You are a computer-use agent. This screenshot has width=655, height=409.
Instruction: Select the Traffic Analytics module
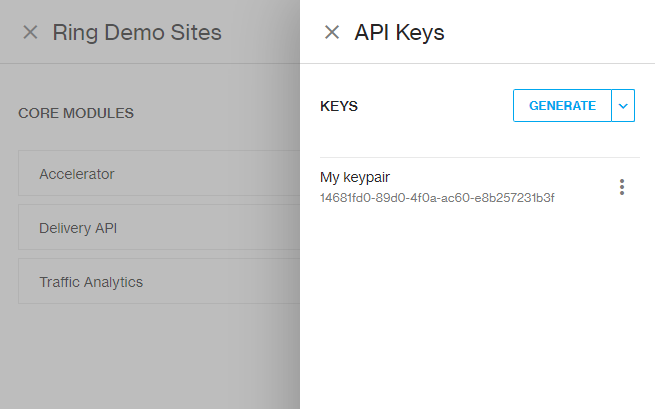[159, 281]
